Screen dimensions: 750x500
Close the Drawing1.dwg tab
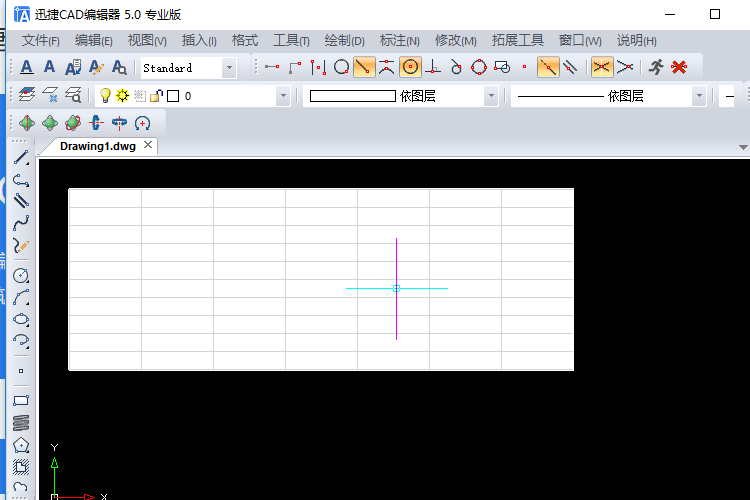148,145
